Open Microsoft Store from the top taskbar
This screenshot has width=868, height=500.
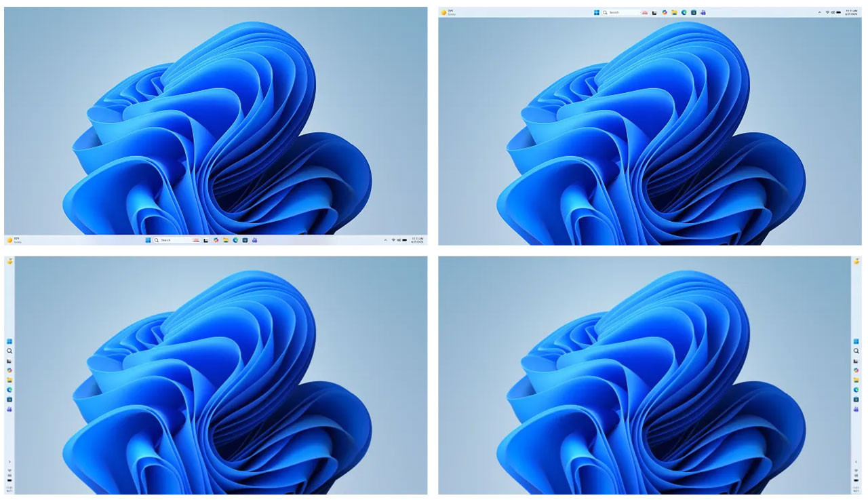click(x=694, y=12)
